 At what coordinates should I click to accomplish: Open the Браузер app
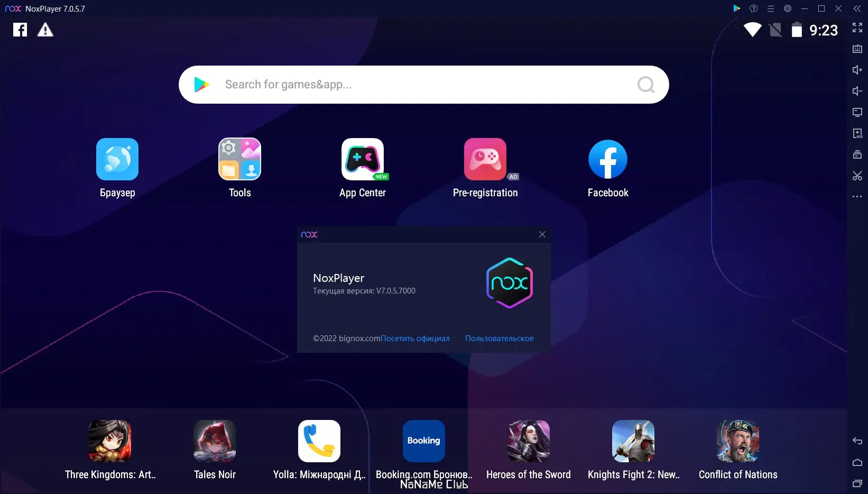tap(117, 159)
